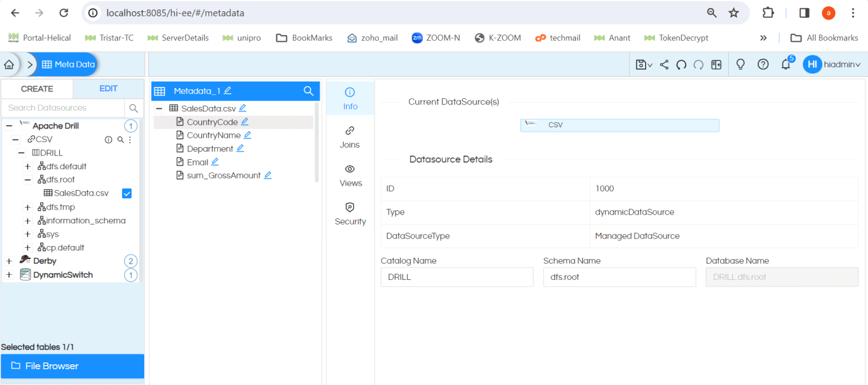Image resolution: width=868 pixels, height=385 pixels.
Task: Click the CSV current datasource box
Action: coord(619,125)
